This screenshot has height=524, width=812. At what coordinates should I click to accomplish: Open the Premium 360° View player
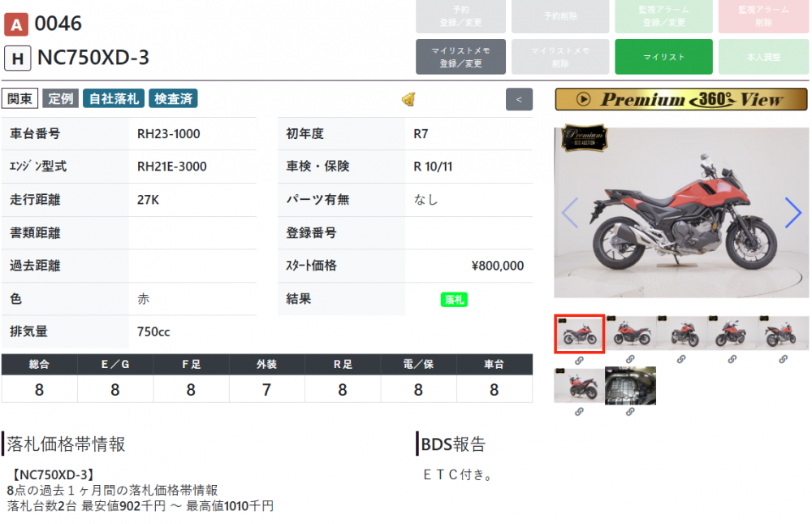[x=681, y=99]
